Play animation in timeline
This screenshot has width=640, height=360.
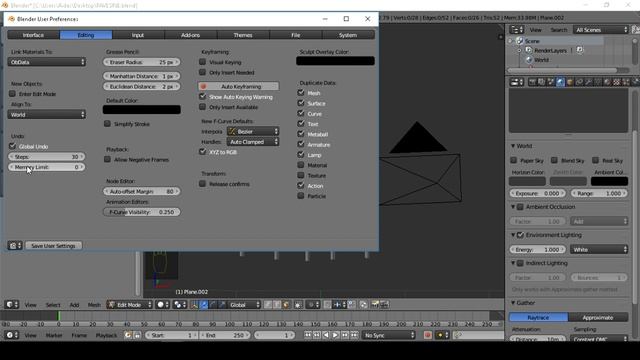coord(336,335)
